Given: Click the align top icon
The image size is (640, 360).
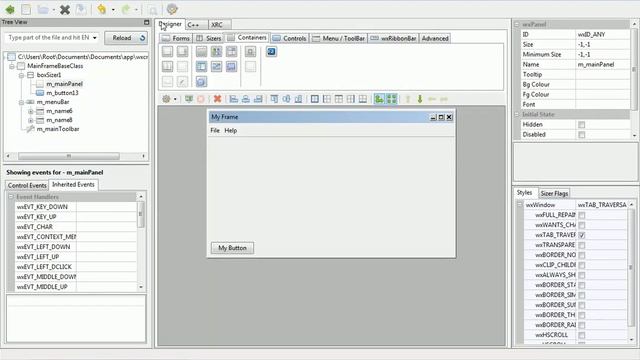Looking at the screenshot, I should tap(274, 99).
